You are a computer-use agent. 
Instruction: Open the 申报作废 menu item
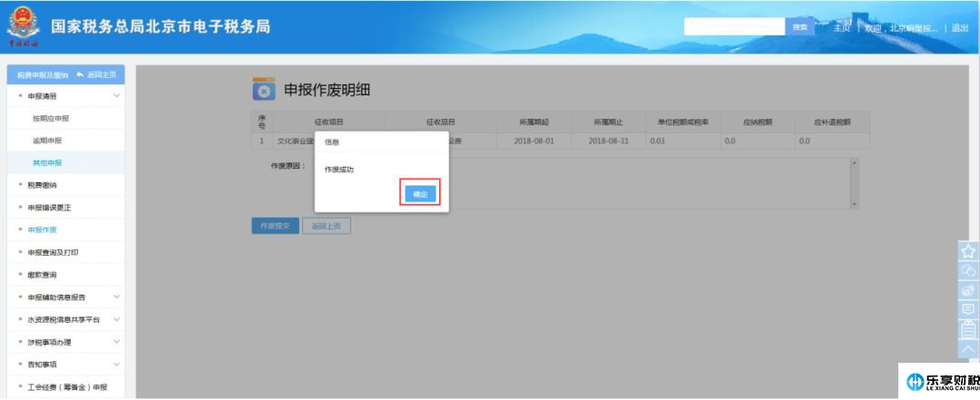pos(42,230)
